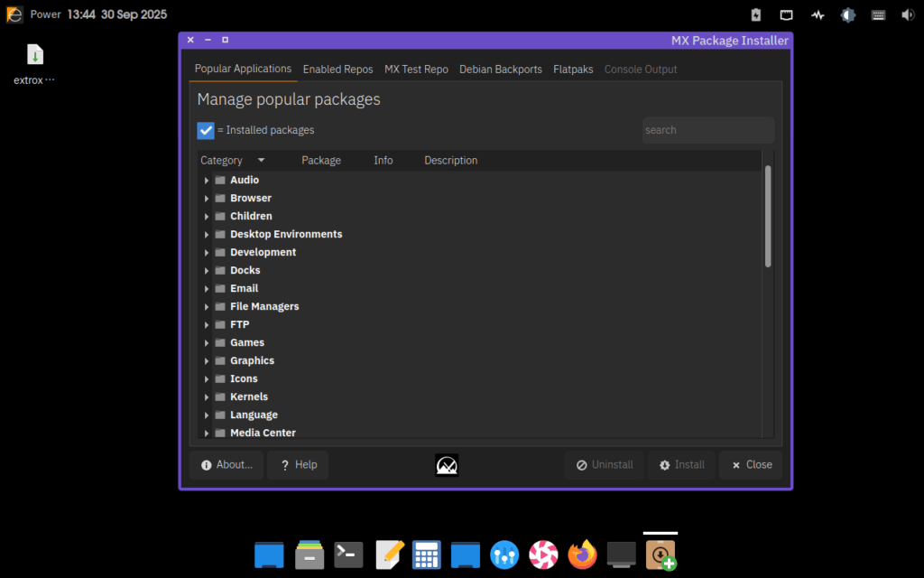The image size is (924, 578).
Task: Expand the Audio category
Action: [207, 181]
